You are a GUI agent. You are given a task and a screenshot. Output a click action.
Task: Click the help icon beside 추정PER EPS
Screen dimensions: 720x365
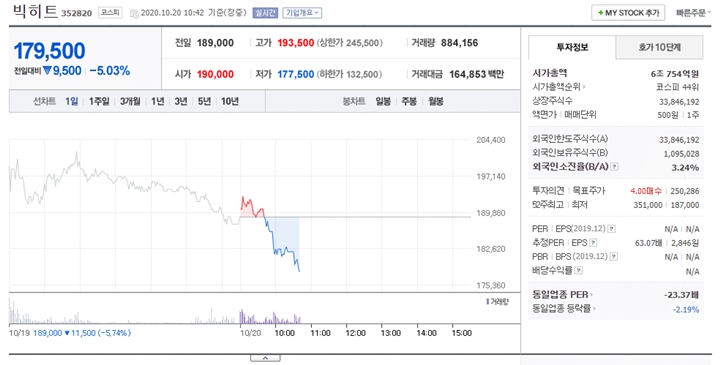(593, 242)
